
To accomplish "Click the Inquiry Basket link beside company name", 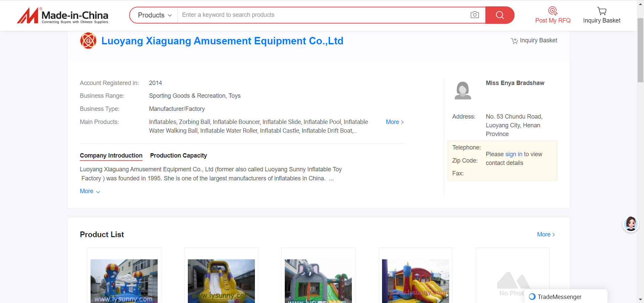I will click(534, 40).
